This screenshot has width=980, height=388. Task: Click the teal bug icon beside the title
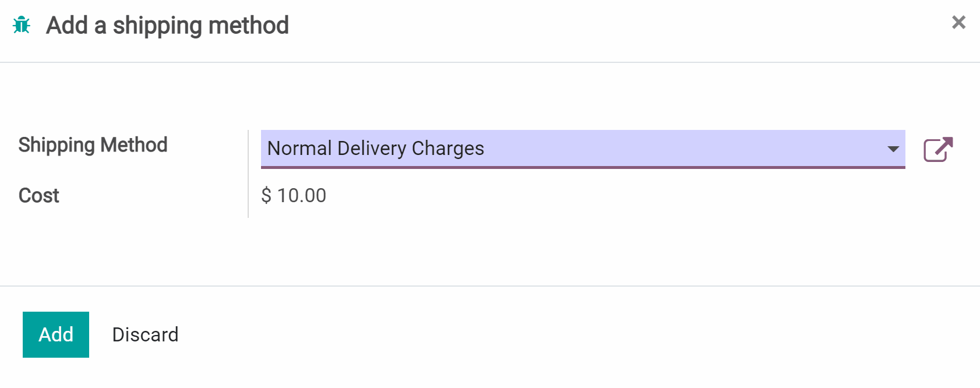click(x=22, y=25)
